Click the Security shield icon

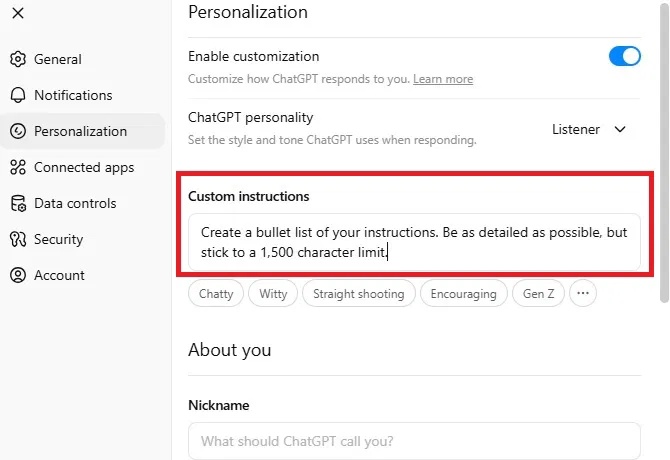pos(18,239)
